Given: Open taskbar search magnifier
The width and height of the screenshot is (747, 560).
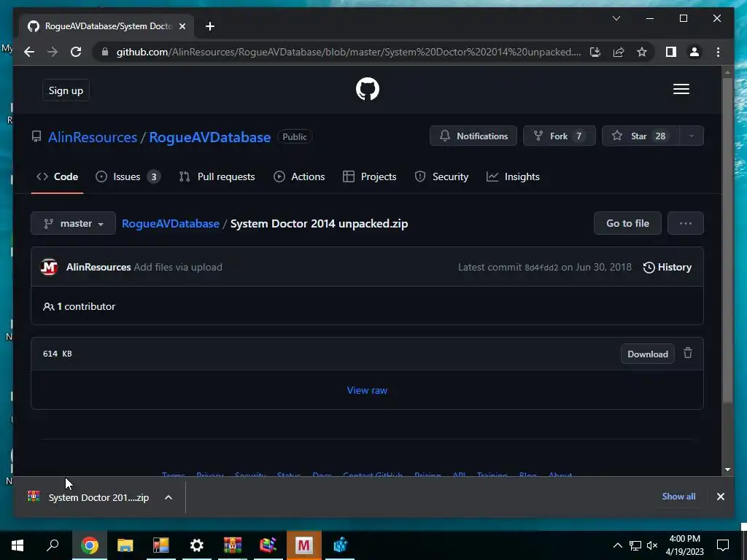Looking at the screenshot, I should point(53,545).
